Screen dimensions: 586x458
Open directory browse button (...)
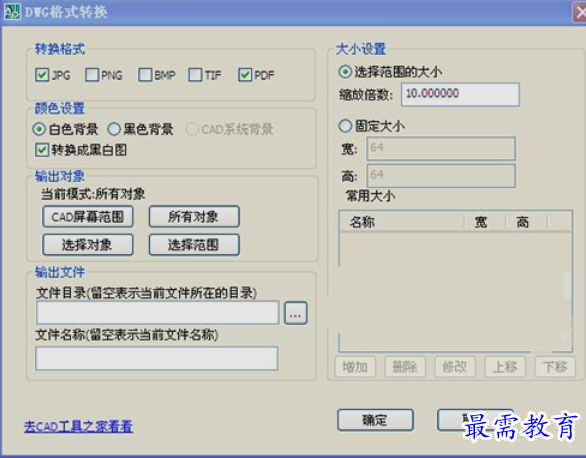[x=296, y=313]
